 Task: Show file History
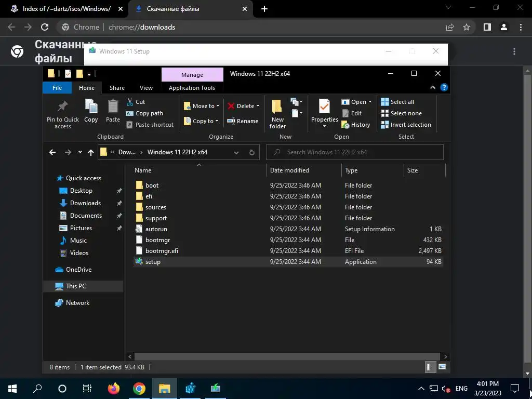355,125
